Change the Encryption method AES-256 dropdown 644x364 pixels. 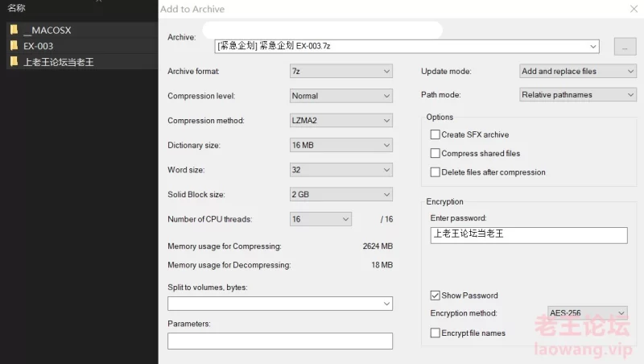coord(587,313)
